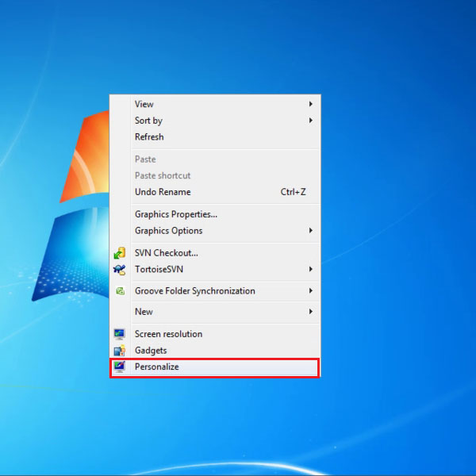This screenshot has width=476, height=476.
Task: Select Undo Rename in the menu
Action: coord(215,192)
